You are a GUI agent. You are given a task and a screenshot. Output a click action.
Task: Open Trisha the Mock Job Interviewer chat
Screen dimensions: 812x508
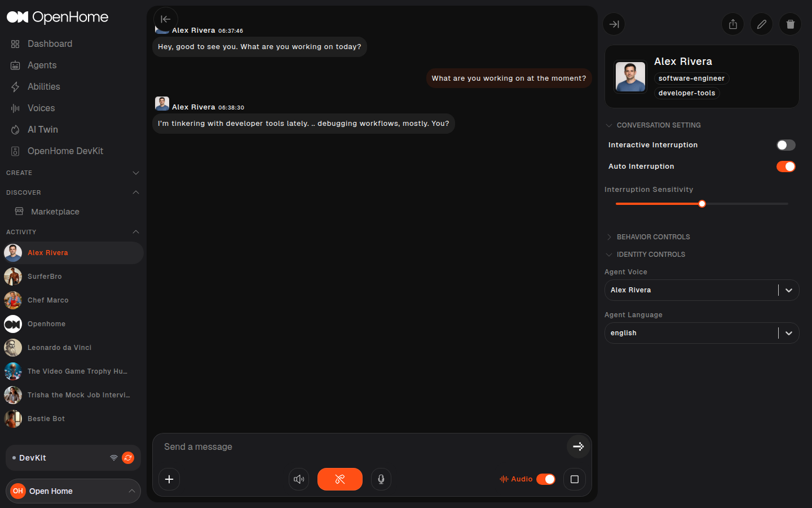[x=72, y=395]
